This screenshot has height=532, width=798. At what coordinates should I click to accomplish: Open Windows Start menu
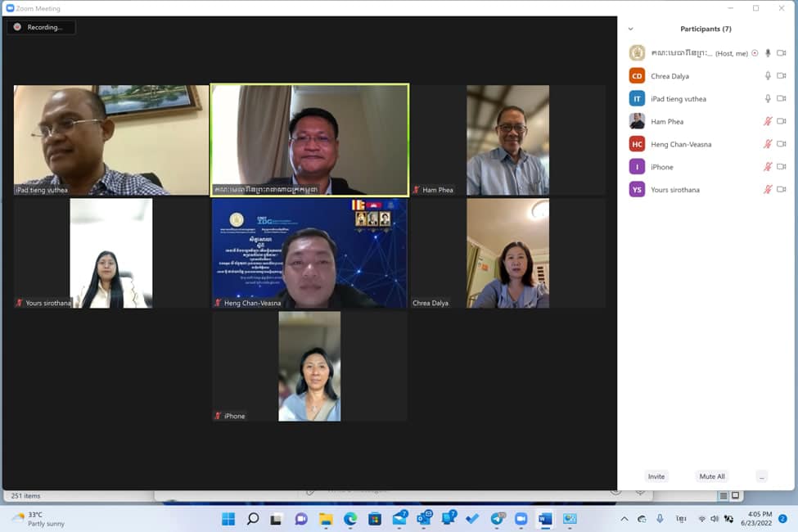tap(228, 519)
